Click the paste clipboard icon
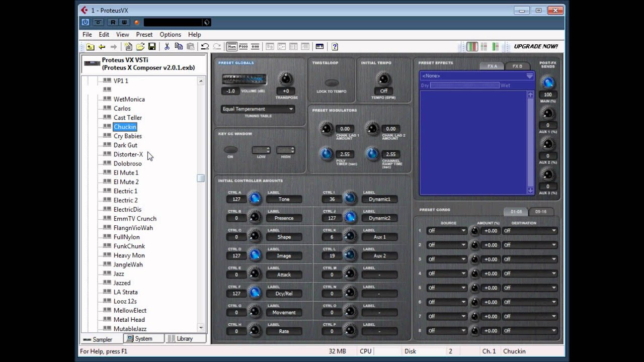The height and width of the screenshot is (362, 644). tap(191, 47)
